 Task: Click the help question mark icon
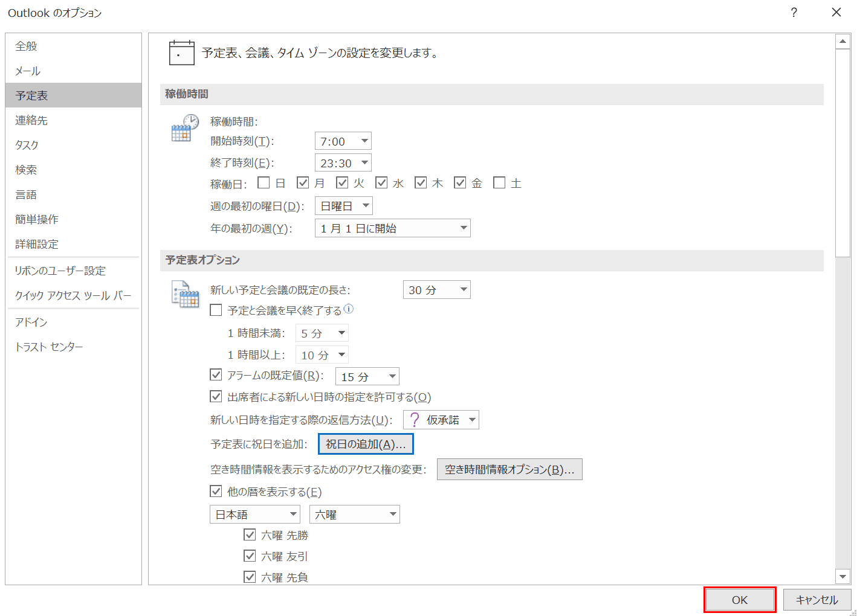794,13
